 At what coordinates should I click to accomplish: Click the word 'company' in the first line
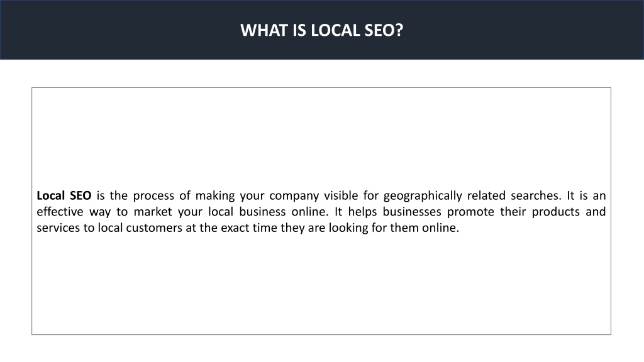294,196
